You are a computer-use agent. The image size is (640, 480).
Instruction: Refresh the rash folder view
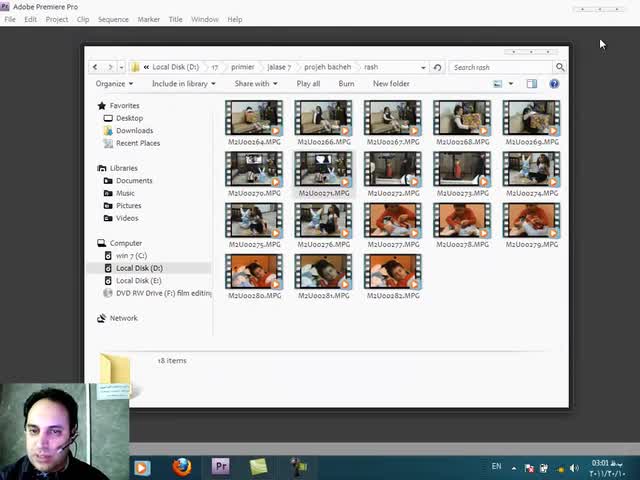[x=438, y=67]
